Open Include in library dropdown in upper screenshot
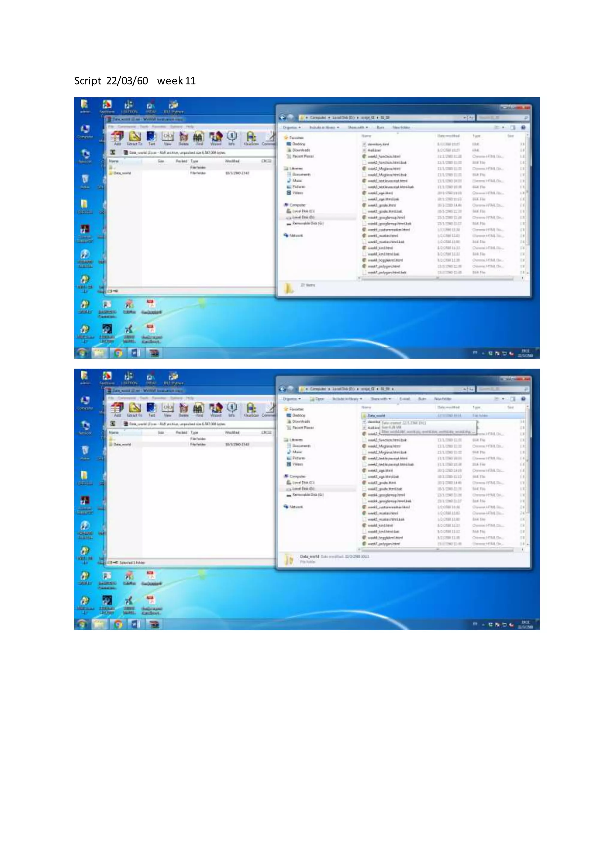614x868 pixels. point(324,128)
